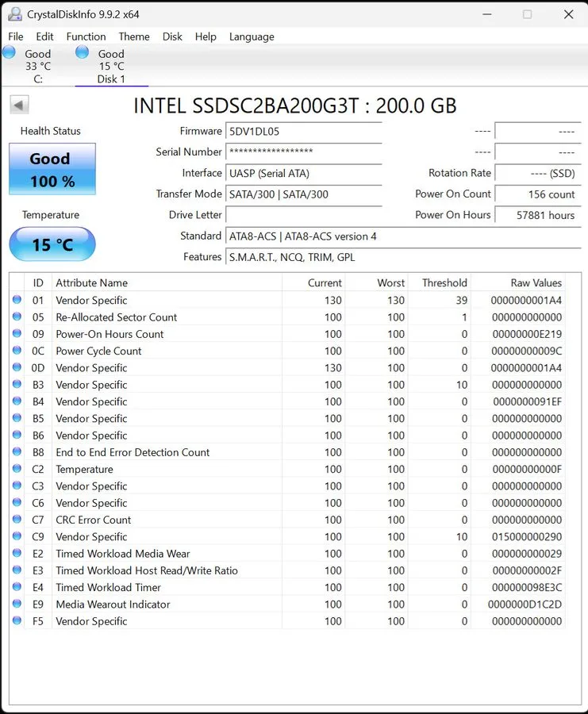588x714 pixels.
Task: Click the Transfer Mode field SATA/300
Action: coord(303,194)
